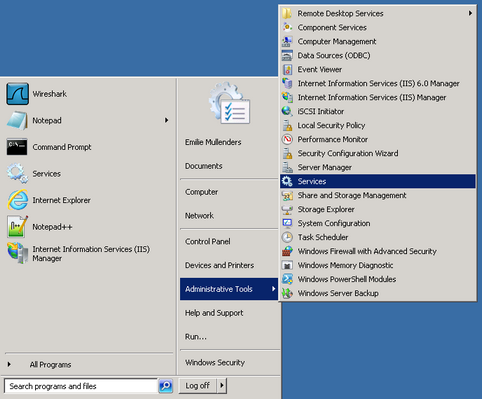Click the Notepad icon in pinned list
482x399 pixels.
(17, 120)
